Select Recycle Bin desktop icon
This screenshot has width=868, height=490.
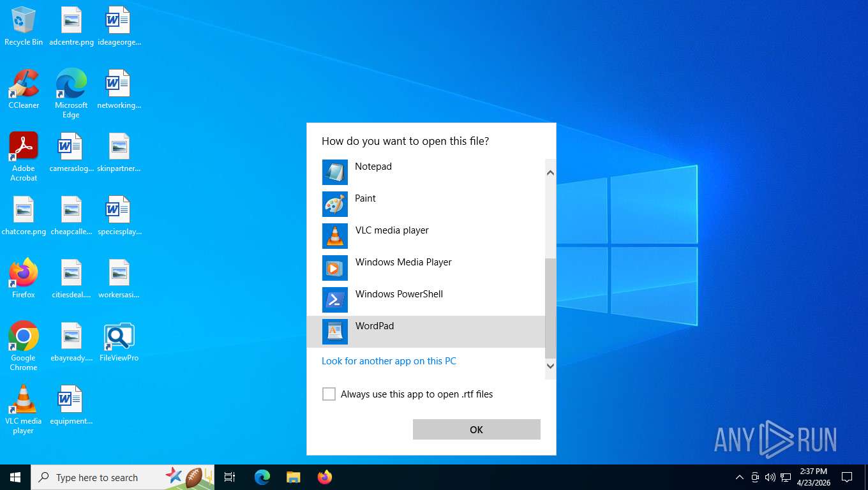[24, 27]
